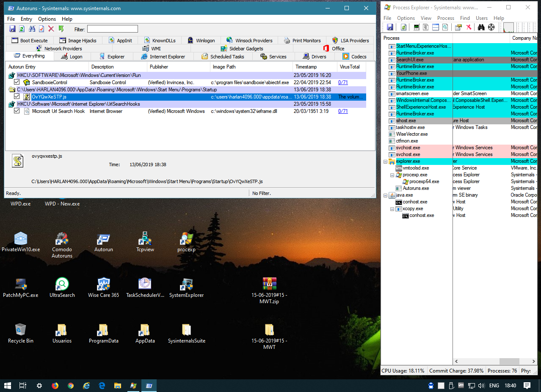The width and height of the screenshot is (541, 392).
Task: Open the SandboxieControl 0/71 VirusTotal link
Action: (343, 82)
